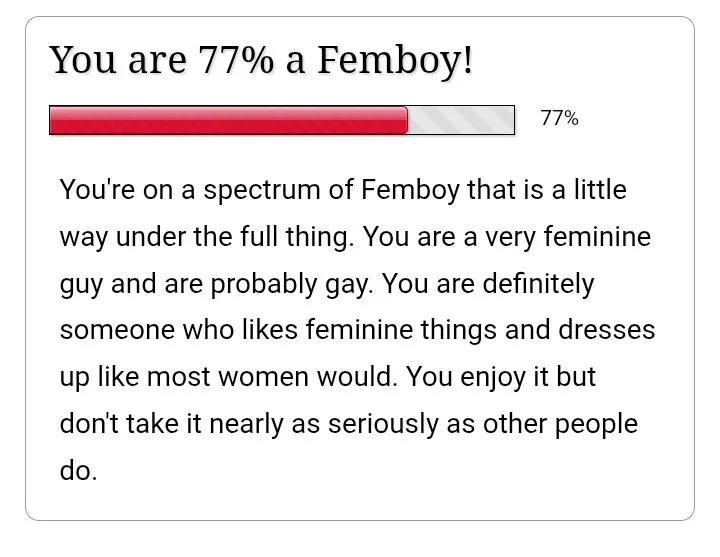Screen dimensions: 720x557
Task: Click the phrase "most women would"
Action: click(272, 377)
